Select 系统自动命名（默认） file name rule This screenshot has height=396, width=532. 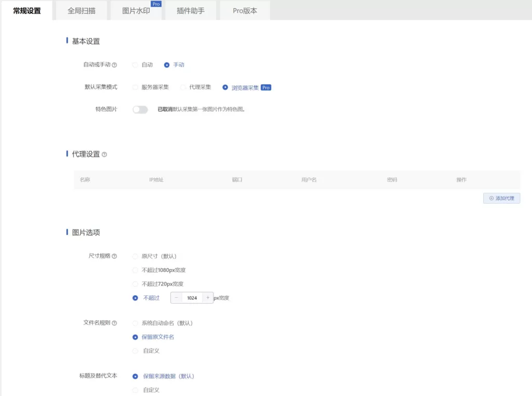(x=136, y=323)
